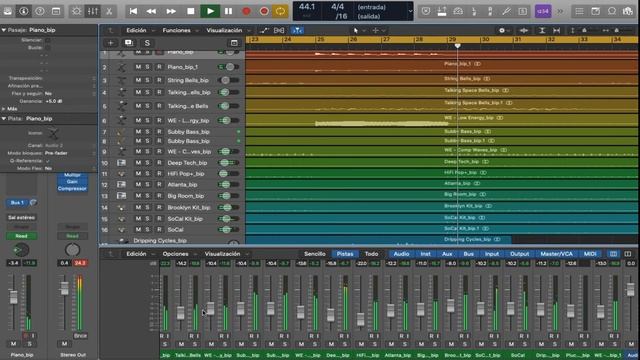This screenshot has width=640, height=360.
Task: Toggle the yellow Cycle mode button
Action: tap(280, 11)
